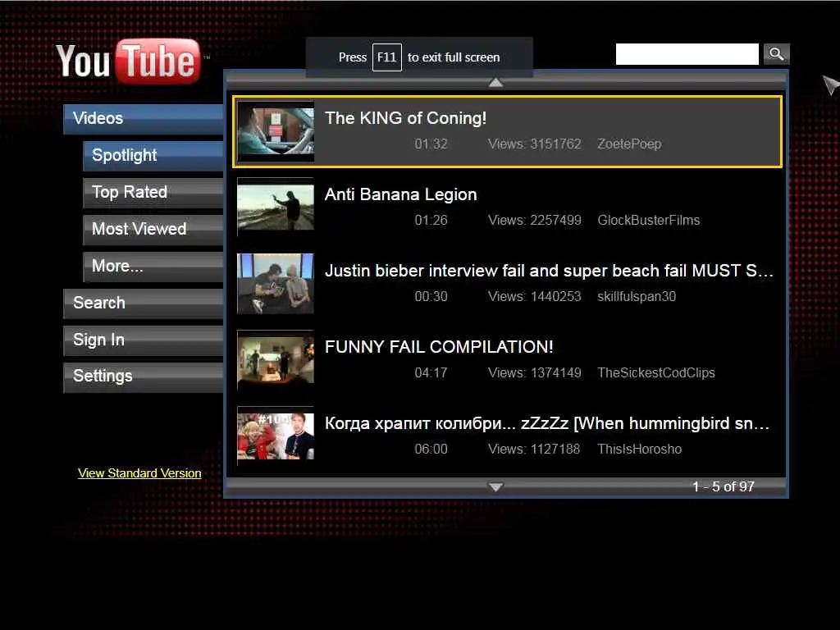Click the title "The KING of Coning!"

pyautogui.click(x=405, y=118)
